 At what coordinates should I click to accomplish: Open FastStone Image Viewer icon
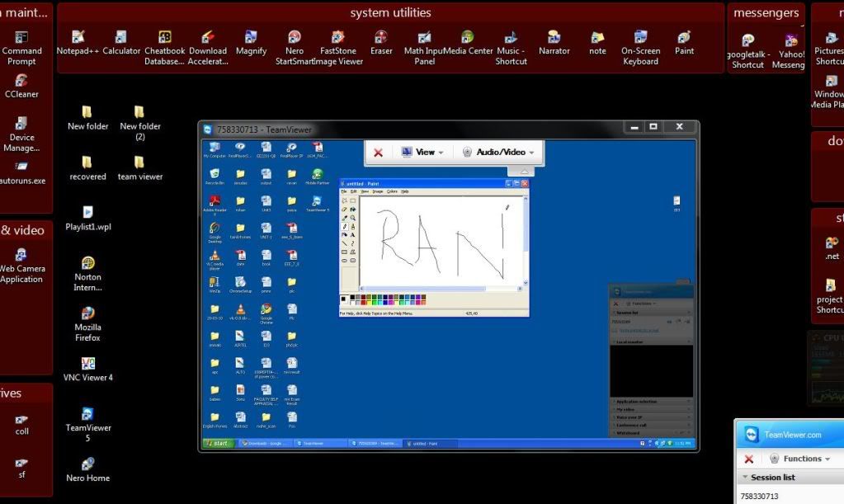pos(337,37)
